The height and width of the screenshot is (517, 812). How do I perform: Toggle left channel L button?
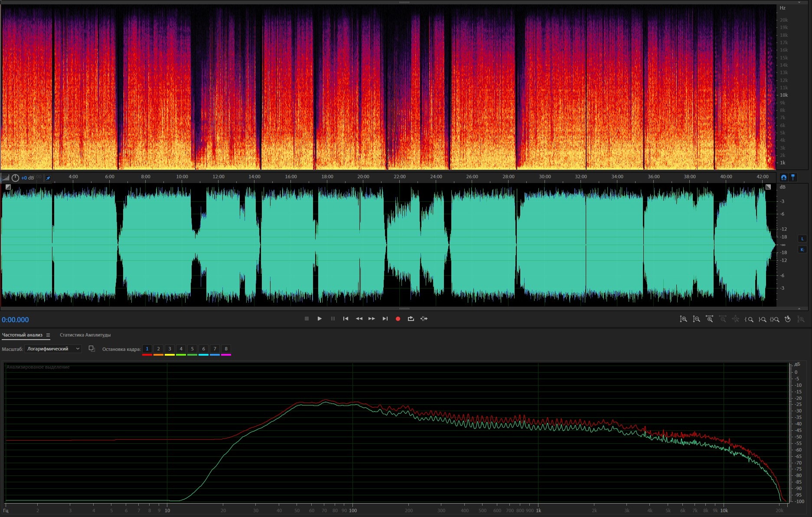tap(802, 239)
